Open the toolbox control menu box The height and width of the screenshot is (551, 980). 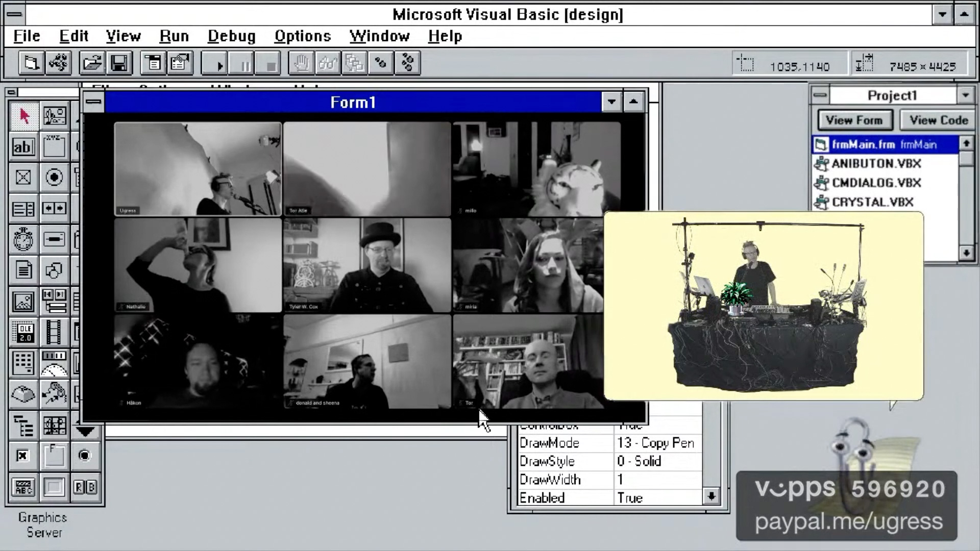pos(11,92)
